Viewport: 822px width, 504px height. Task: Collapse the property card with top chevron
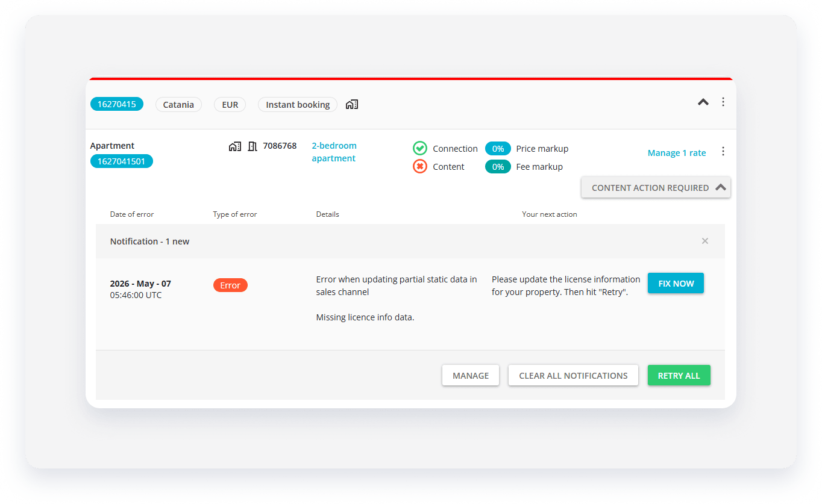(x=703, y=102)
